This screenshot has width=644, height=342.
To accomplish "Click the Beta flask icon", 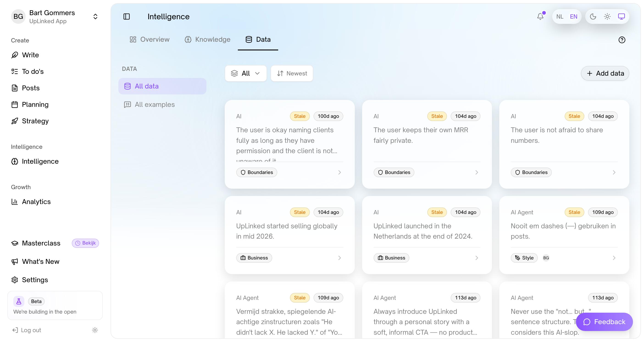I will [19, 301].
